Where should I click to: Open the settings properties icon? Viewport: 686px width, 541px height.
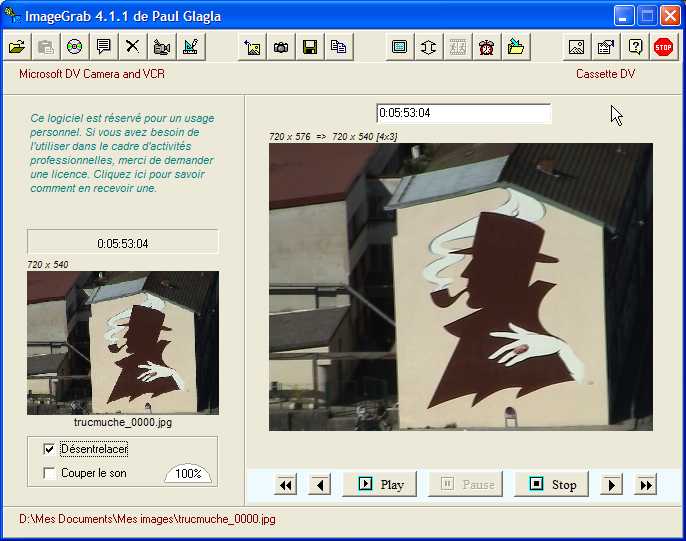point(606,46)
